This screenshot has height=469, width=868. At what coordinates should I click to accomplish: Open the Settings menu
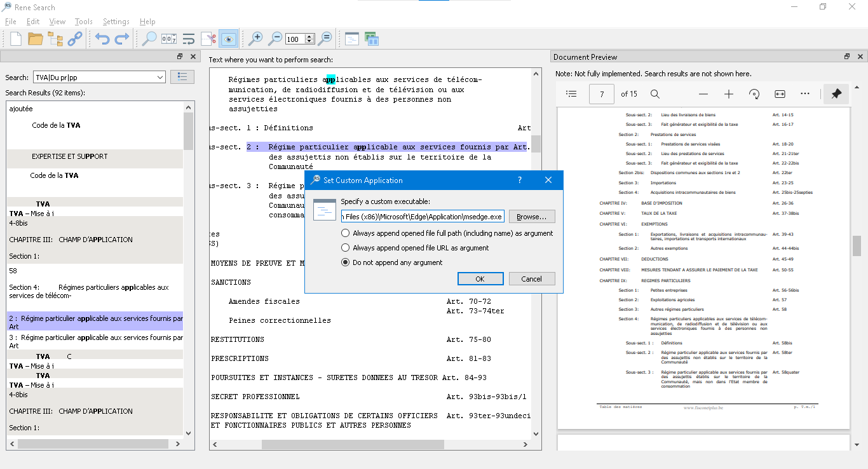(x=116, y=22)
